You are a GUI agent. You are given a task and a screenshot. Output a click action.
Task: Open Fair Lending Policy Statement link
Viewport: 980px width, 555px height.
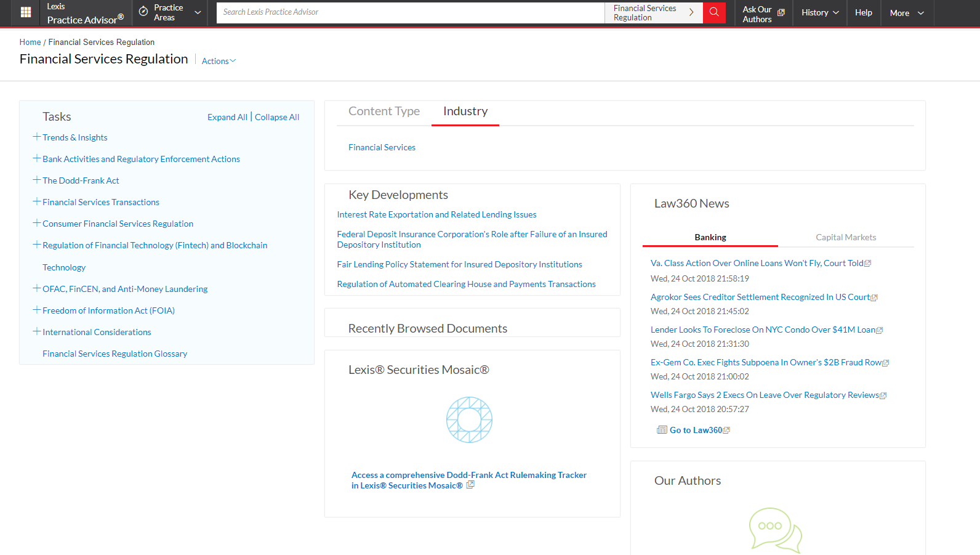click(x=459, y=264)
